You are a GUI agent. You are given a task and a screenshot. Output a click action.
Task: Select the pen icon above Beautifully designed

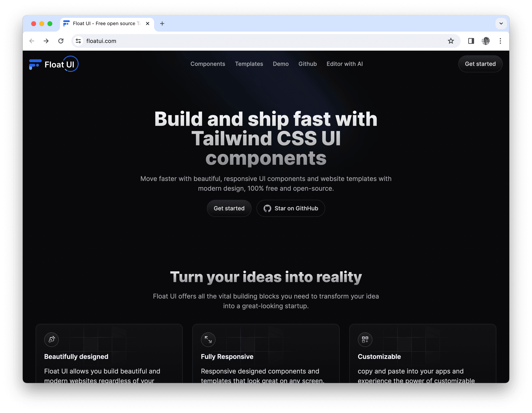point(51,340)
